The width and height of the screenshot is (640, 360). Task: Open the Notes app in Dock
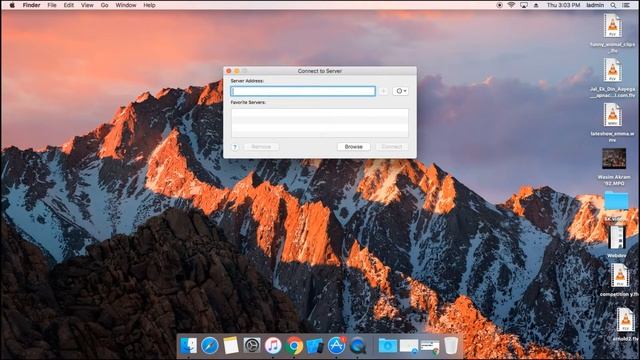point(231,346)
